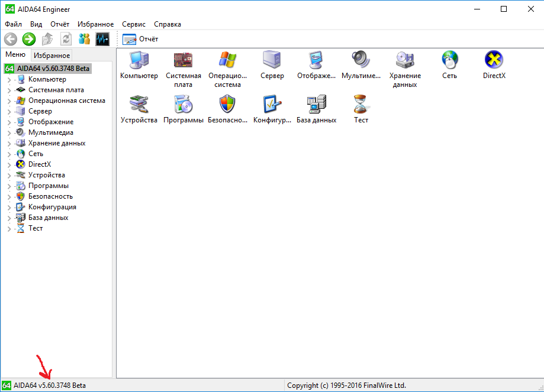Image resolution: width=544 pixels, height=392 pixels.
Task: Select Конфигурация in the tree
Action: [x=53, y=207]
